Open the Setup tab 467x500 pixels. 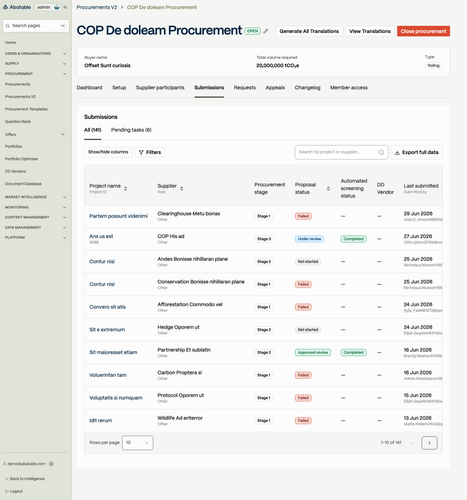119,88
